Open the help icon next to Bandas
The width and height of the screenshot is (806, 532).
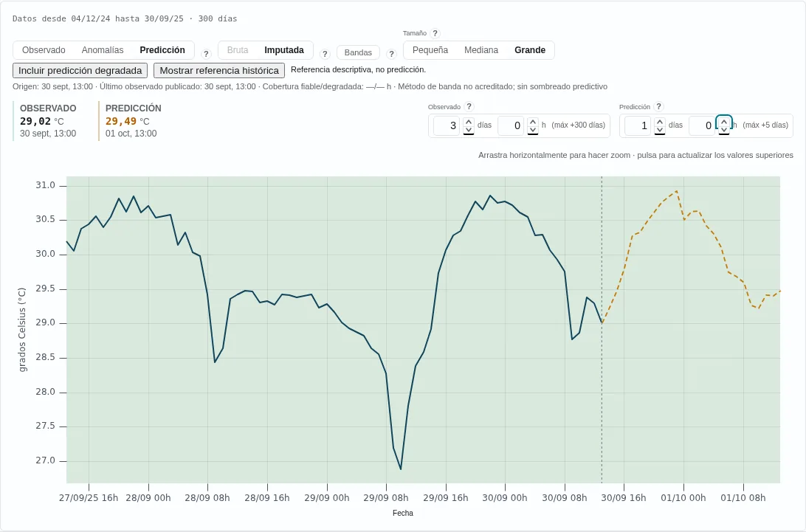(x=391, y=54)
